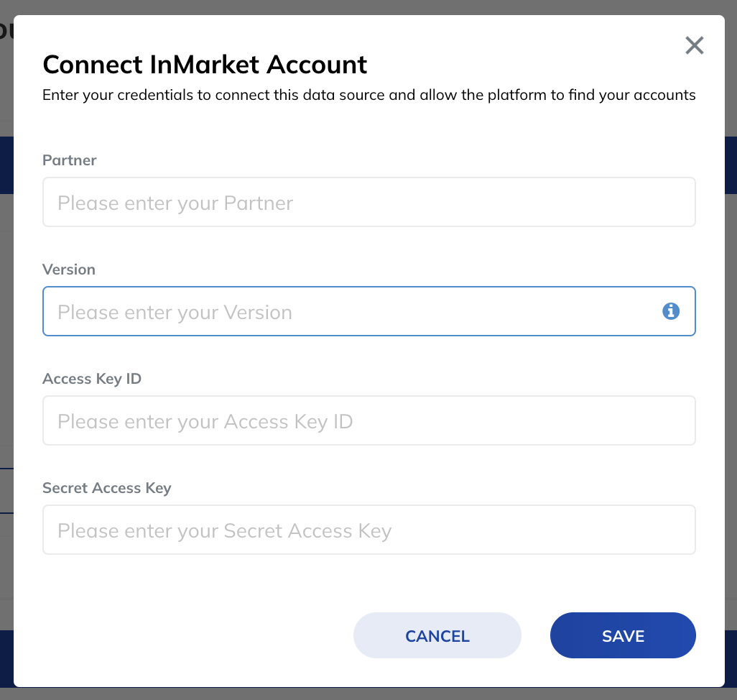Viewport: 737px width, 700px height.
Task: Click the "Partner" field label
Action: pos(70,160)
